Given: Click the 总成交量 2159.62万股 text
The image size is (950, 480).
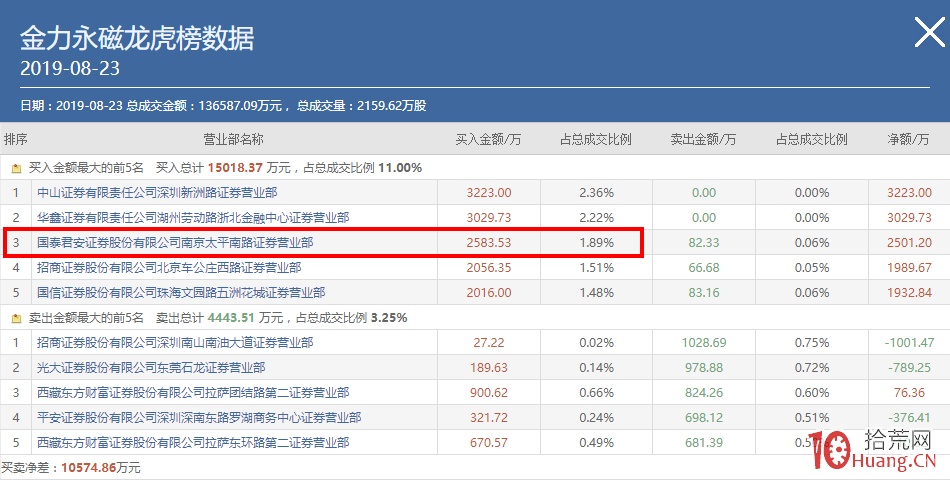Looking at the screenshot, I should point(361,105).
